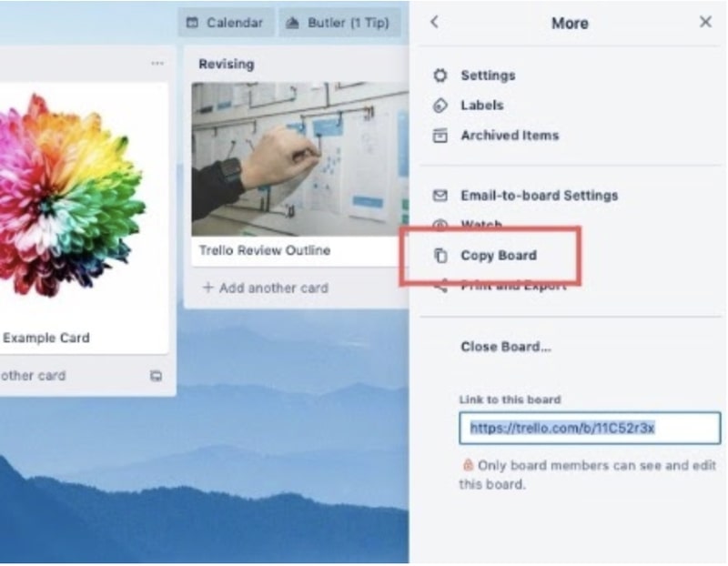Open the Example Card with flower image
Image resolution: width=728 pixels, height=566 pixels.
83,217
